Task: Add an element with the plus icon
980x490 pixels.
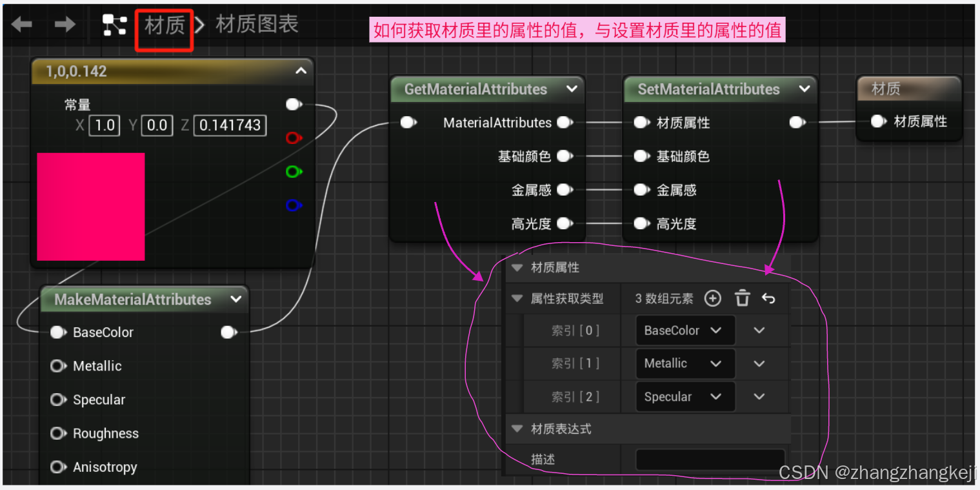Action: pyautogui.click(x=712, y=298)
